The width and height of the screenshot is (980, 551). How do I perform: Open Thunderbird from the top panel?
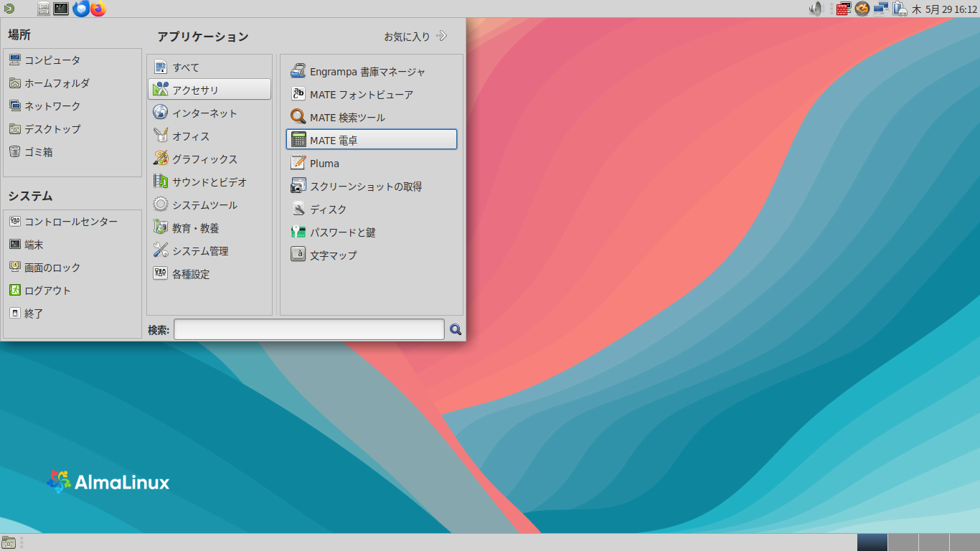click(x=80, y=9)
